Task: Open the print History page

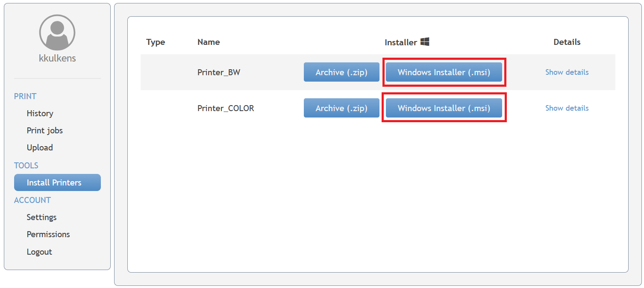Action: (40, 113)
